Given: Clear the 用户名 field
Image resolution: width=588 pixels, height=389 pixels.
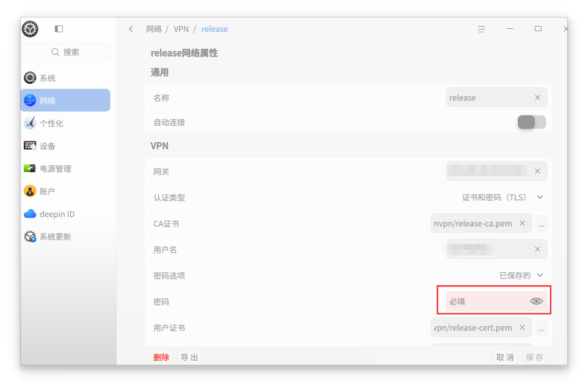Looking at the screenshot, I should (538, 249).
